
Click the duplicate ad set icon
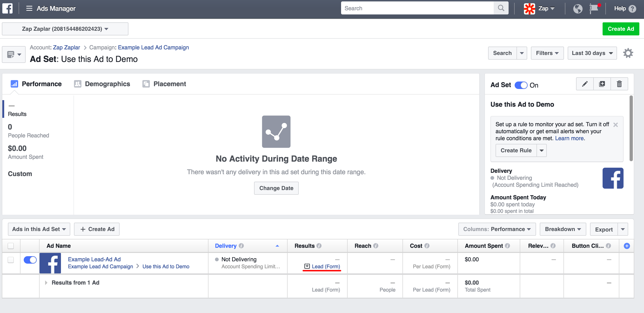coord(602,84)
